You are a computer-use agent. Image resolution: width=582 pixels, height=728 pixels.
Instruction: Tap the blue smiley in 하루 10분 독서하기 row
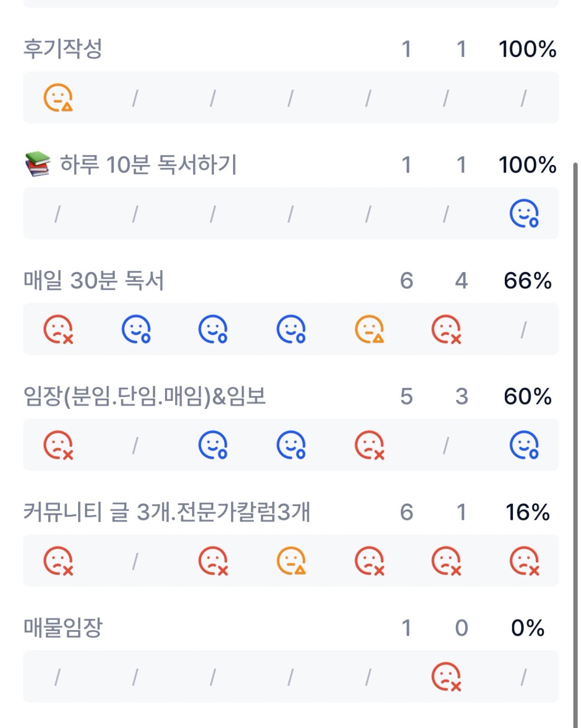[524, 213]
